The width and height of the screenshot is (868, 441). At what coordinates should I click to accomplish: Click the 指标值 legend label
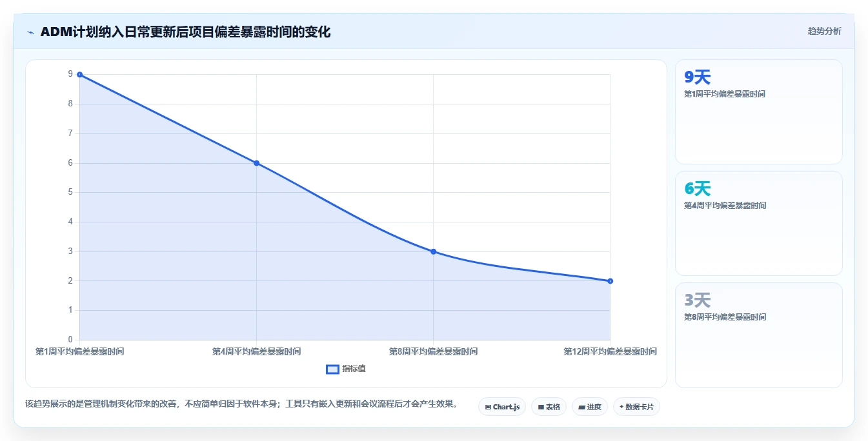tap(354, 369)
